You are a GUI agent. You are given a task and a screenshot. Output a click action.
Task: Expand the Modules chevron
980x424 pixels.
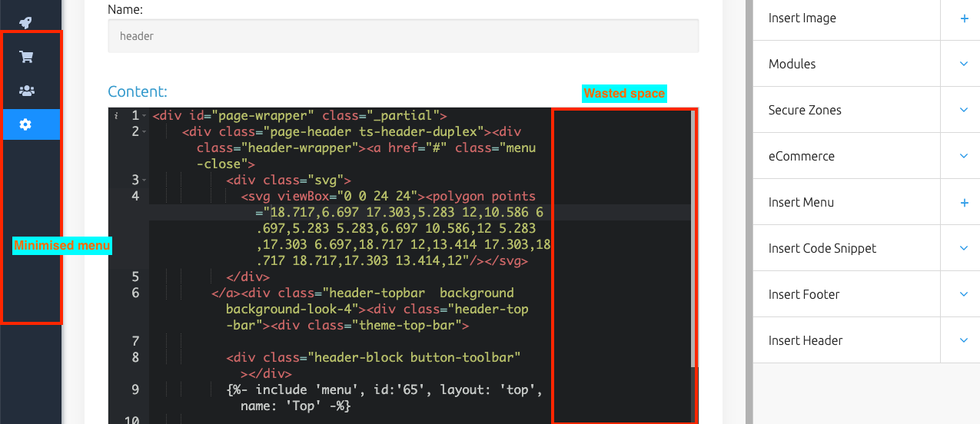pos(964,64)
